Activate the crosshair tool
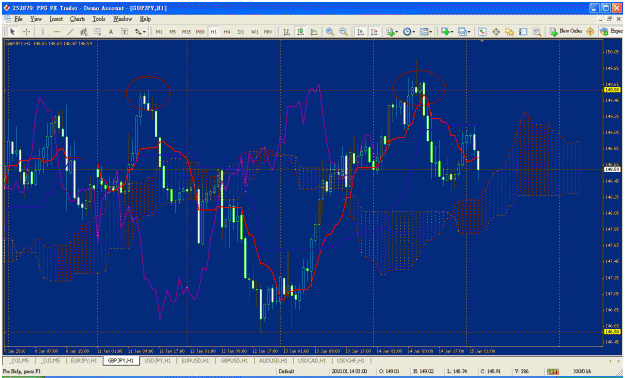The width and height of the screenshot is (625, 378). pyautogui.click(x=26, y=32)
